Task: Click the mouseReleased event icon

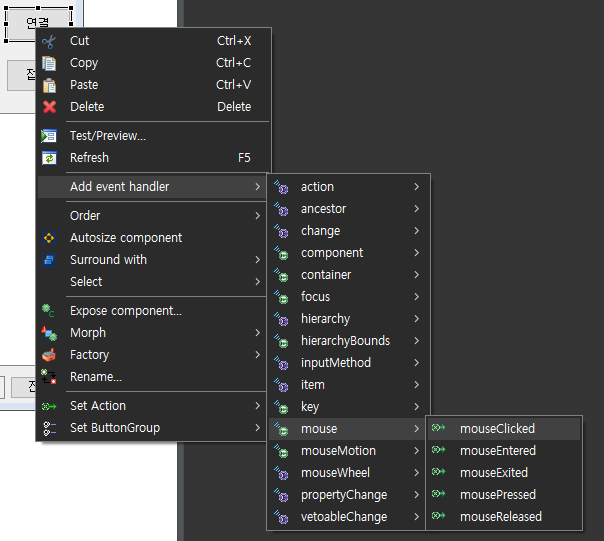Action: pyautogui.click(x=438, y=515)
